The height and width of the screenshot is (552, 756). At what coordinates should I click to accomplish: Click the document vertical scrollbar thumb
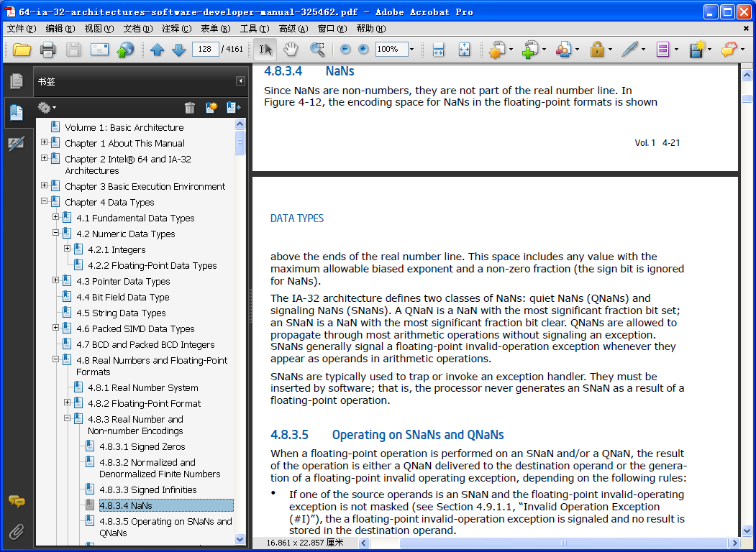click(x=747, y=98)
